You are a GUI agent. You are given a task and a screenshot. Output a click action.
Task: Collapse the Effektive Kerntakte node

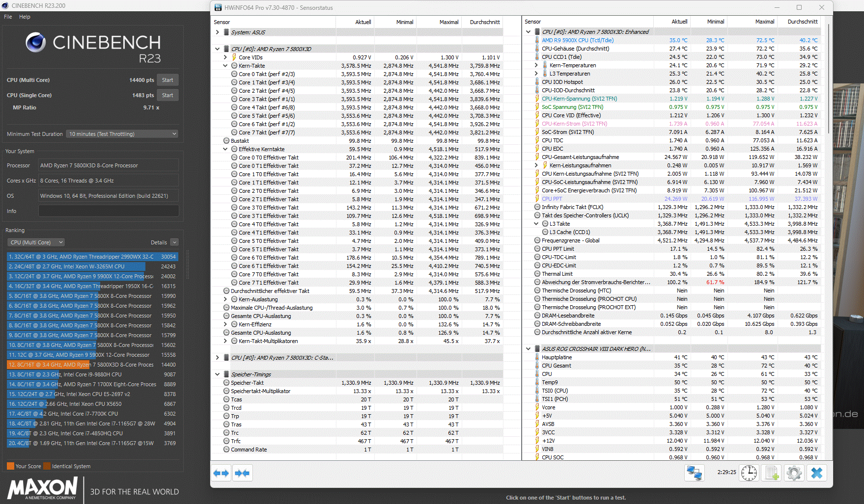(225, 149)
